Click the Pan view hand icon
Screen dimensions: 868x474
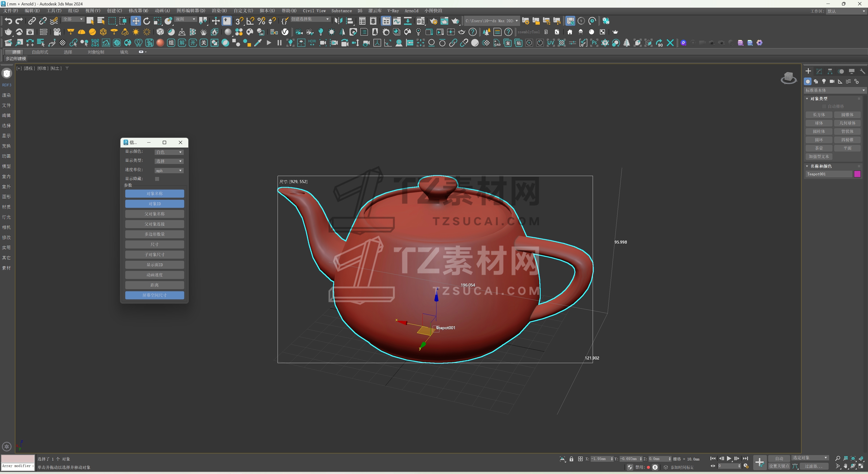(x=845, y=466)
